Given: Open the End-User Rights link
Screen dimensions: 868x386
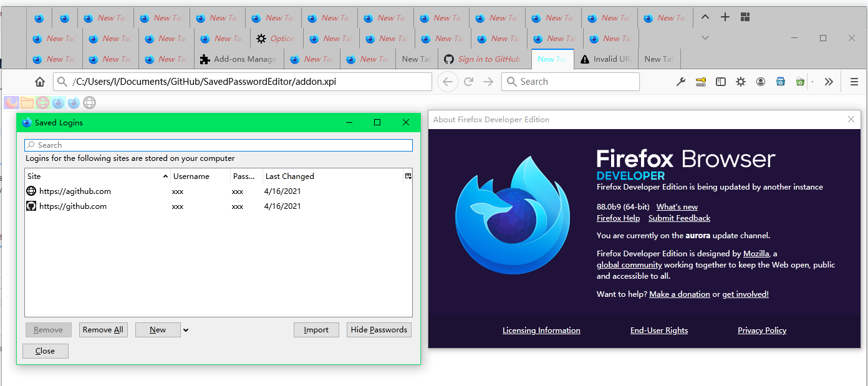Looking at the screenshot, I should (x=659, y=331).
